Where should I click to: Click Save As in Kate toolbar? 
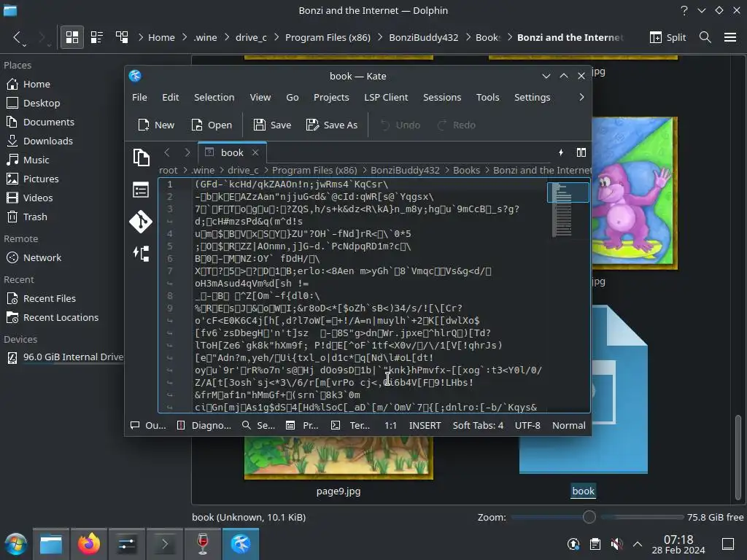(332, 125)
